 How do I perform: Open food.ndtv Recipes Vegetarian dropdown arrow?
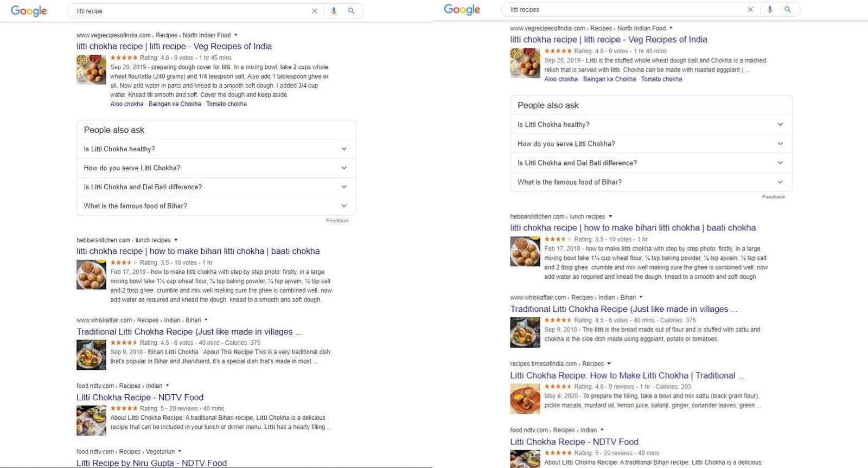[180, 451]
